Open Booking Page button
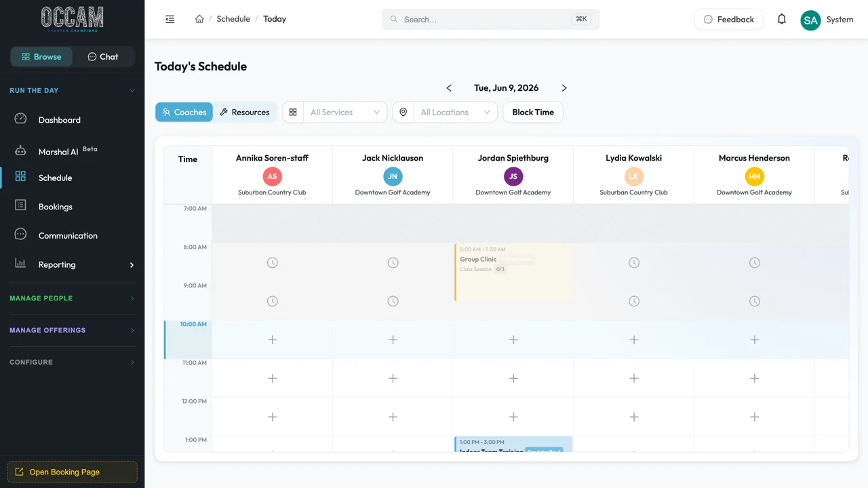Screen dimensions: 868x488 point(72,472)
